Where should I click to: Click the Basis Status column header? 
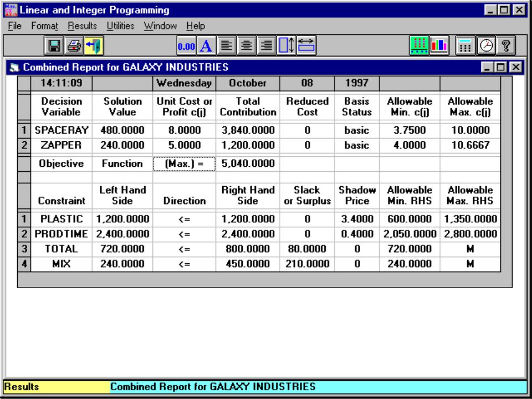(x=357, y=106)
